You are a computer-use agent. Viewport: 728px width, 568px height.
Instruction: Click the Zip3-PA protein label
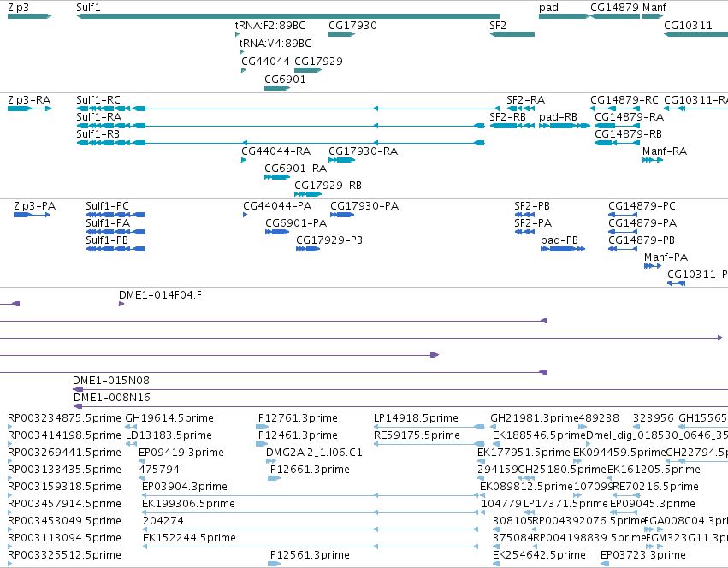35,206
